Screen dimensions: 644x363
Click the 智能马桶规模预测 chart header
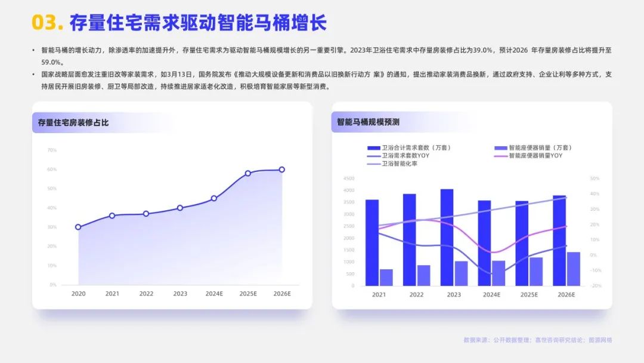(x=368, y=122)
